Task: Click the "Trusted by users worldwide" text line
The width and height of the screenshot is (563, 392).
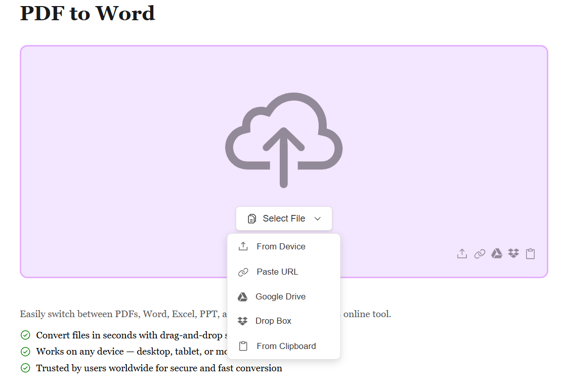Action: point(159,368)
